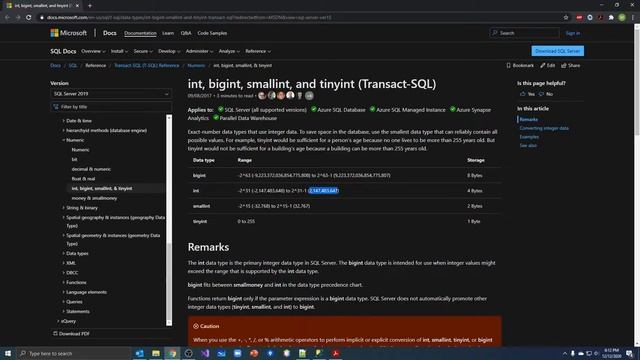Screen dimensions: 640x360
Task: Open Chrome from the taskbar
Action: coord(172,353)
